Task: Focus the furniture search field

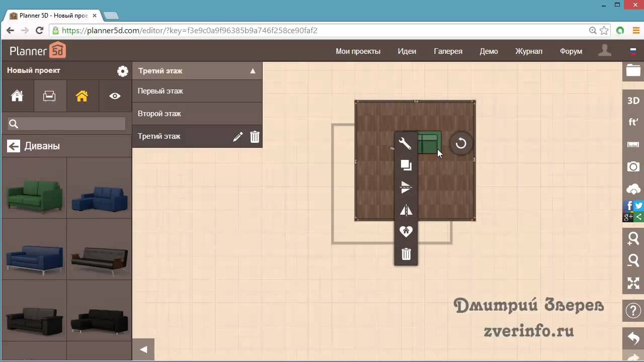Action: (x=66, y=124)
